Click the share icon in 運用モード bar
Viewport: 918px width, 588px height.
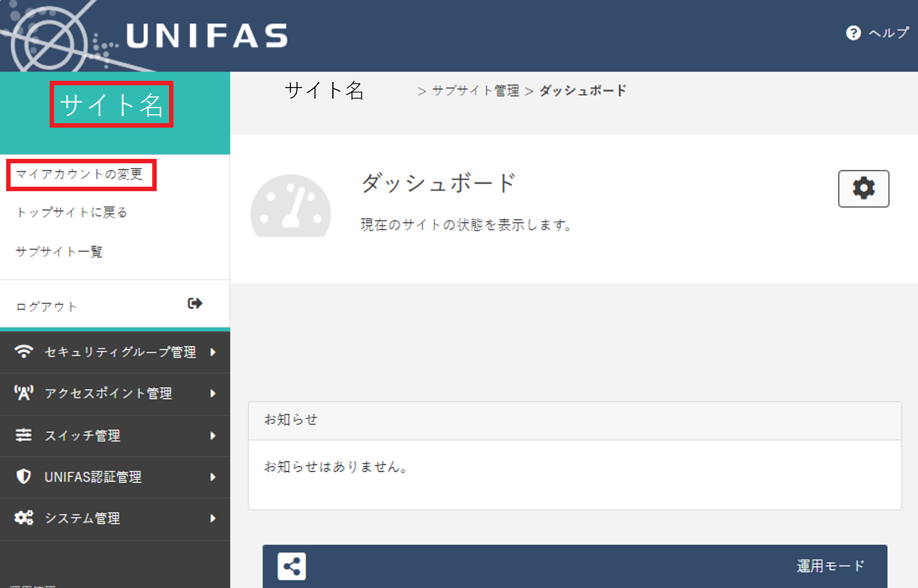point(292,567)
